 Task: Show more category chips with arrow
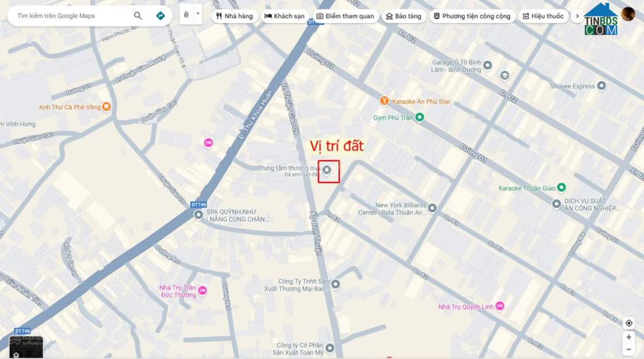577,16
